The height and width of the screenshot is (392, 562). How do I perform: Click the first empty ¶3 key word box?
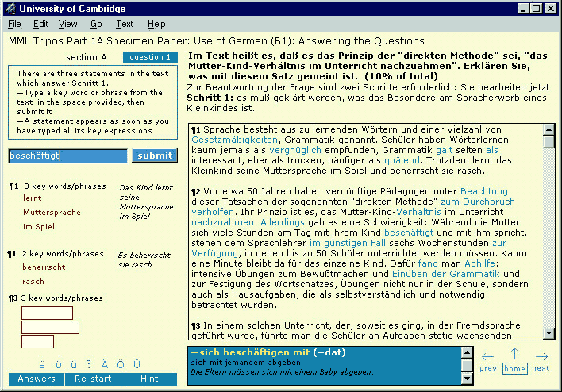tap(48, 313)
